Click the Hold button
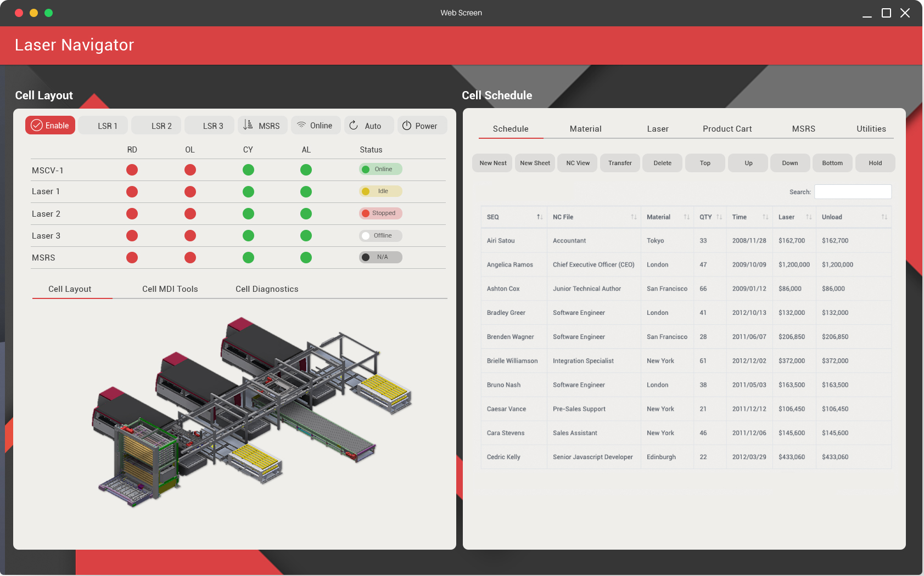 coord(875,163)
